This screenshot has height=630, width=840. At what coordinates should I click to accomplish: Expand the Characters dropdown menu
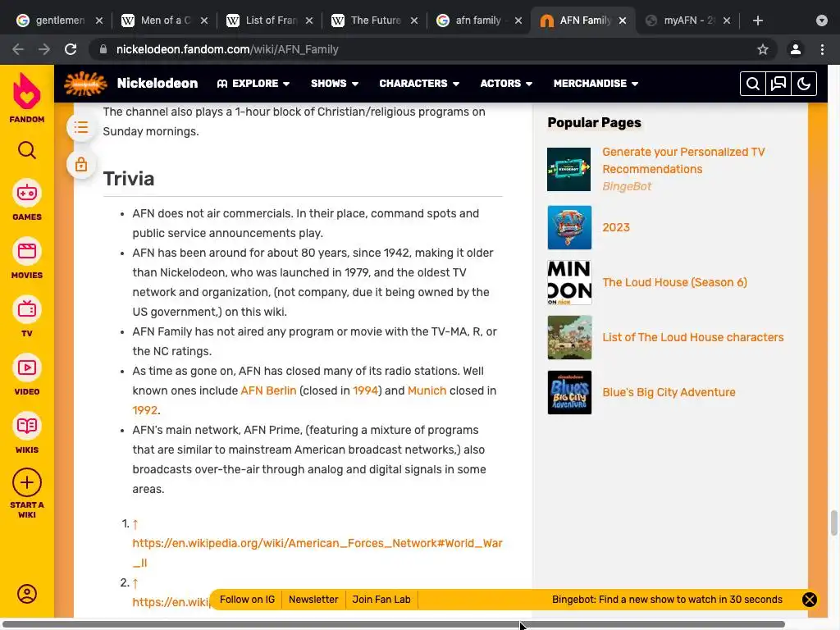(x=419, y=84)
